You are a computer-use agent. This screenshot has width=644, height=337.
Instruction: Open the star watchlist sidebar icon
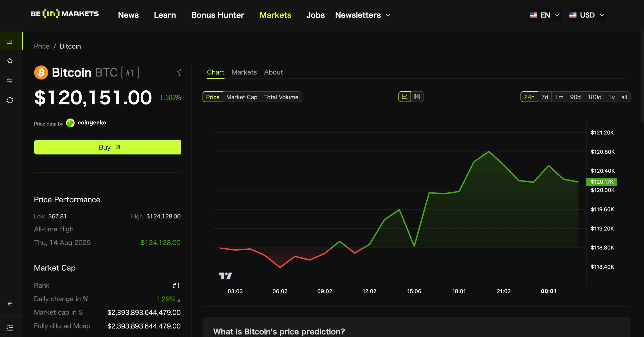tap(10, 61)
